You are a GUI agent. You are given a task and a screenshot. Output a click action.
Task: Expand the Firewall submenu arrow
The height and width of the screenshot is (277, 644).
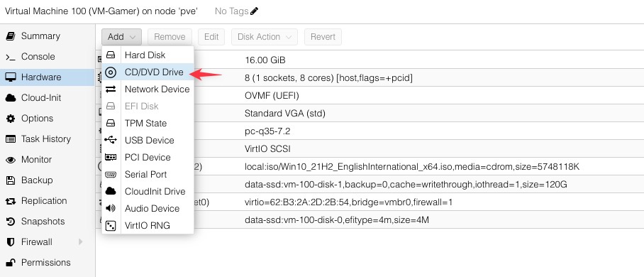[x=81, y=242]
